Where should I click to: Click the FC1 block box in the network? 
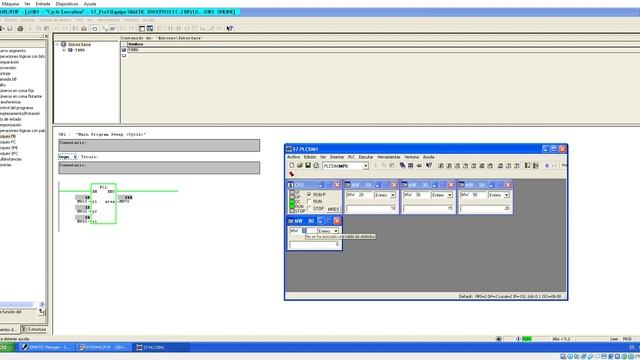point(104,203)
